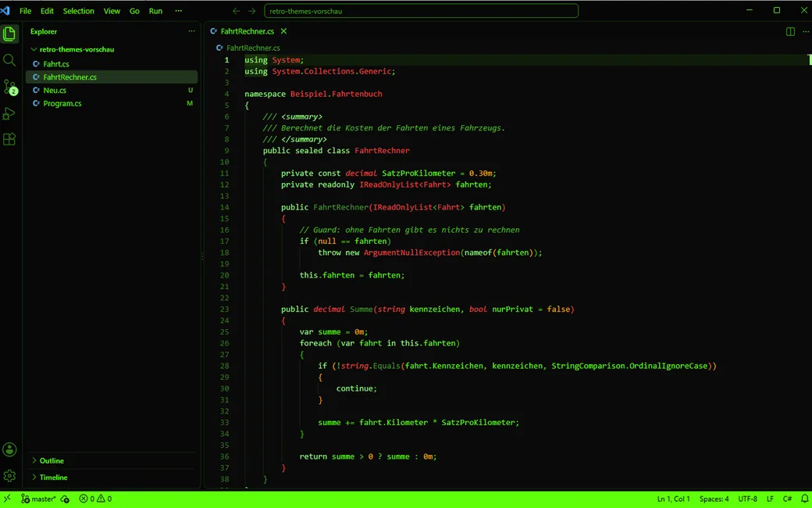This screenshot has width=812, height=508.
Task: Click the U status badge of Neu.cs
Action: click(x=190, y=90)
